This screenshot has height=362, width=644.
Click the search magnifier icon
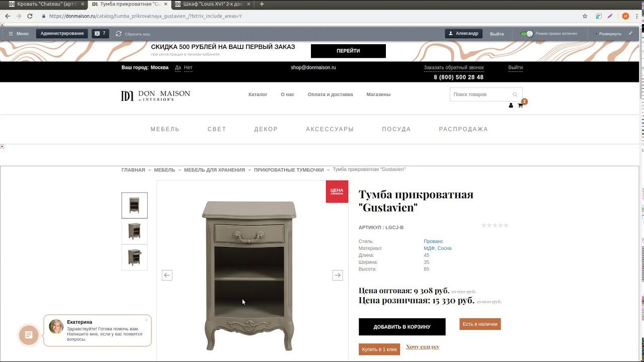coord(515,95)
